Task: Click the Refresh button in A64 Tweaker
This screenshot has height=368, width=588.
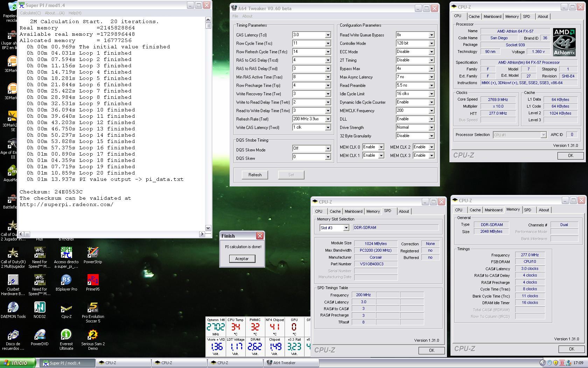Action: [x=255, y=175]
